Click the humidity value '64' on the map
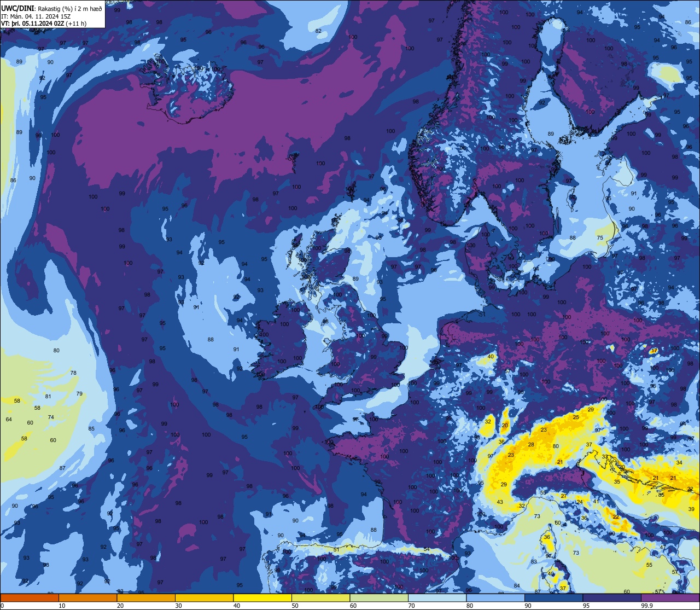The image size is (700, 610). click(x=9, y=420)
